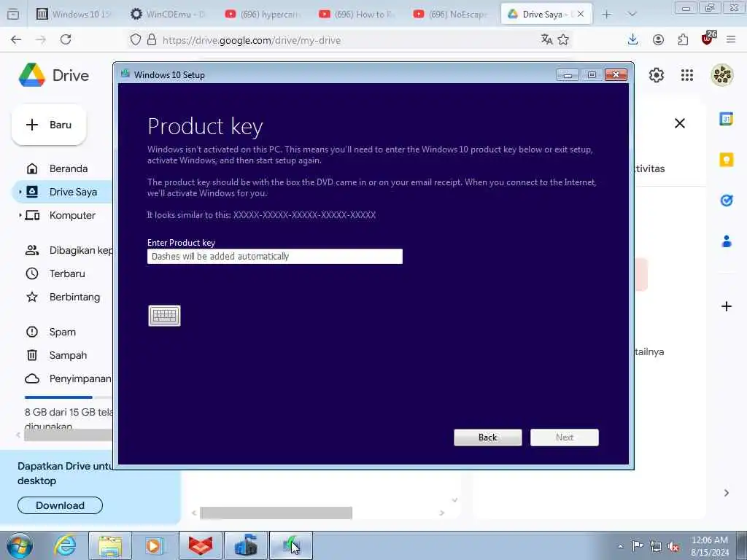Click the padlock site info icon
The image size is (747, 560).
tap(152, 39)
